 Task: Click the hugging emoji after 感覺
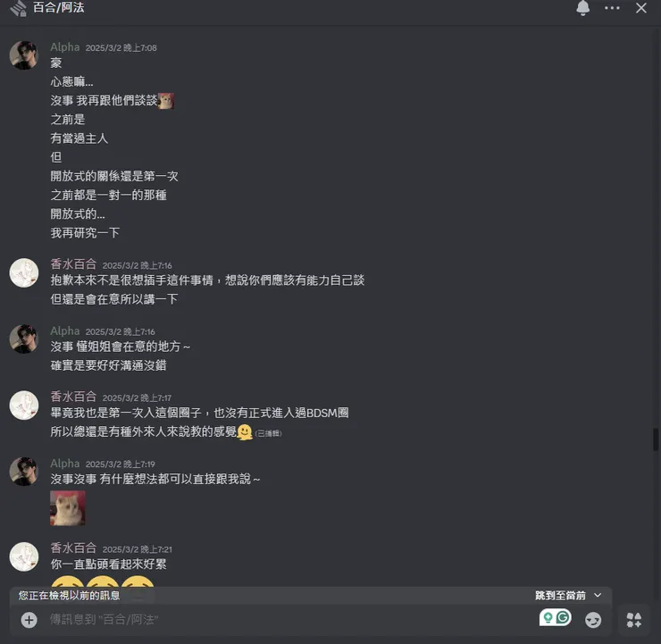245,432
